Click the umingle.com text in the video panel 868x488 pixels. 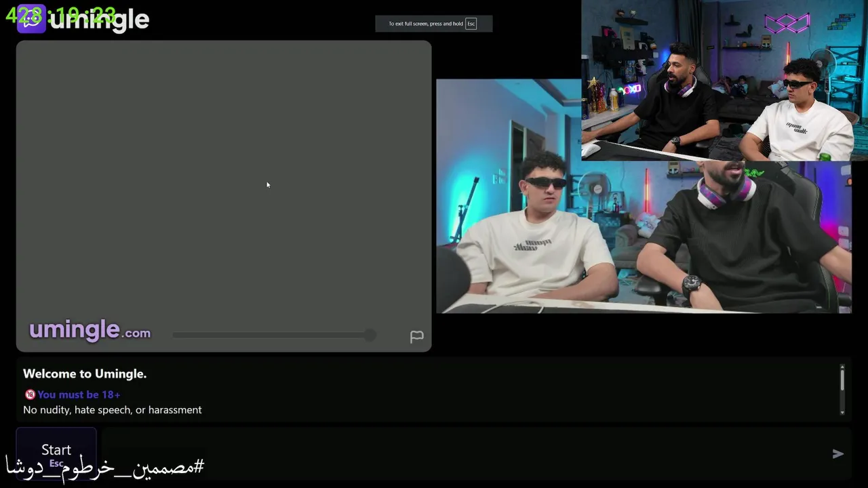90,331
